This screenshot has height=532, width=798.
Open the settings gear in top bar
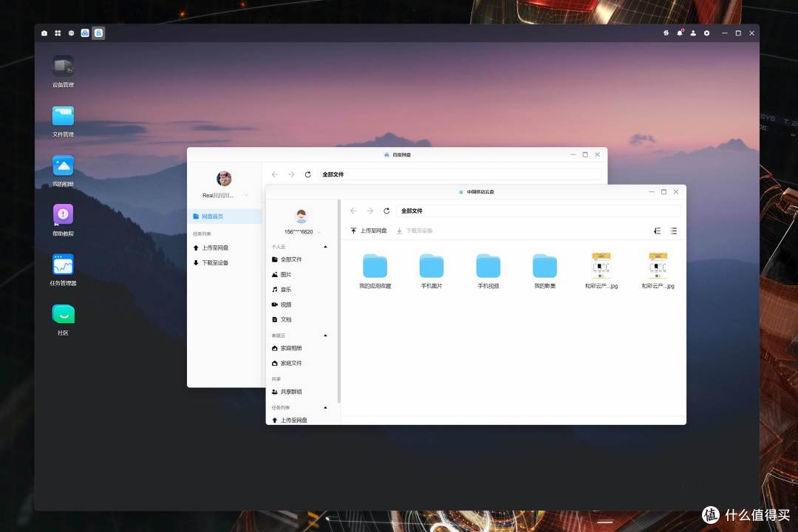click(x=707, y=33)
